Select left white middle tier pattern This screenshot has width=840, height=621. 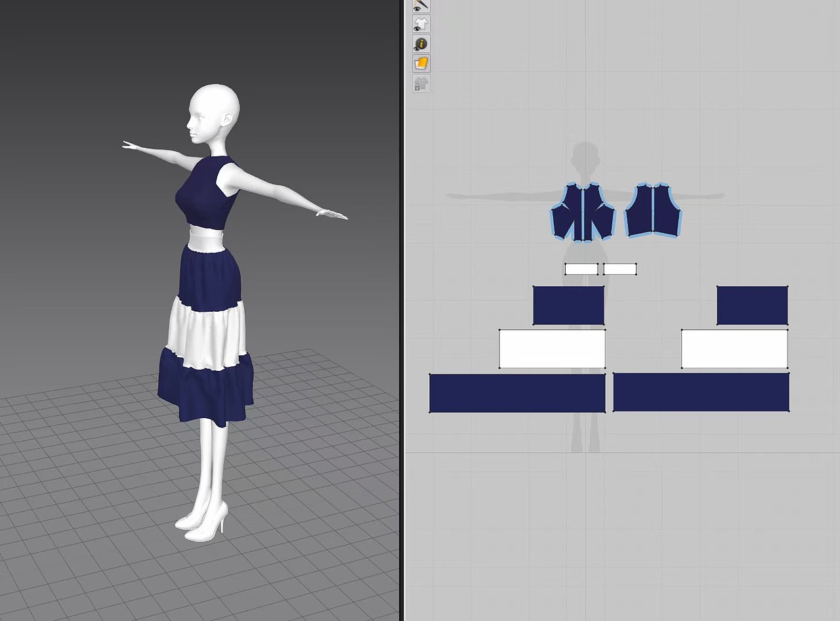552,349
